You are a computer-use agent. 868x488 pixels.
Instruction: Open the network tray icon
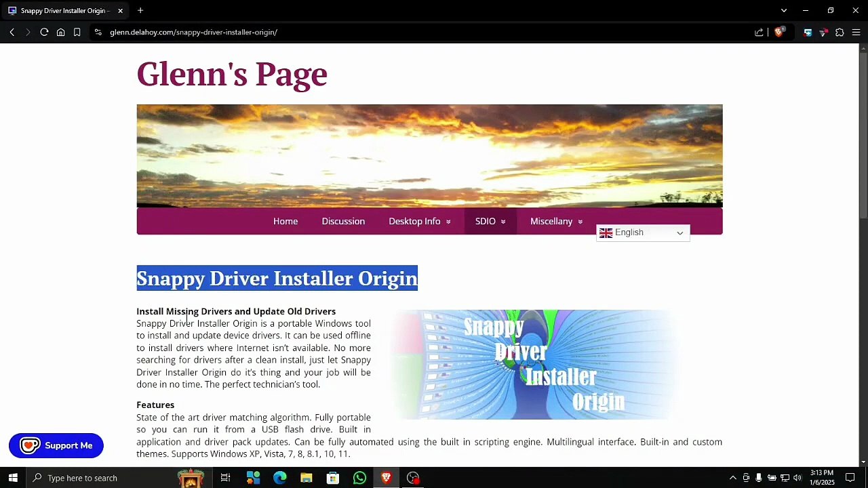785,478
